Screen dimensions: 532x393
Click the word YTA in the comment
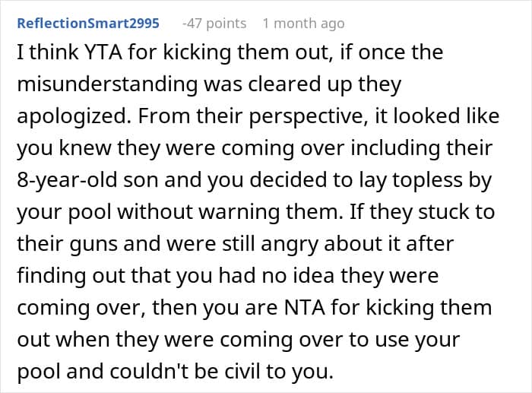pos(103,52)
